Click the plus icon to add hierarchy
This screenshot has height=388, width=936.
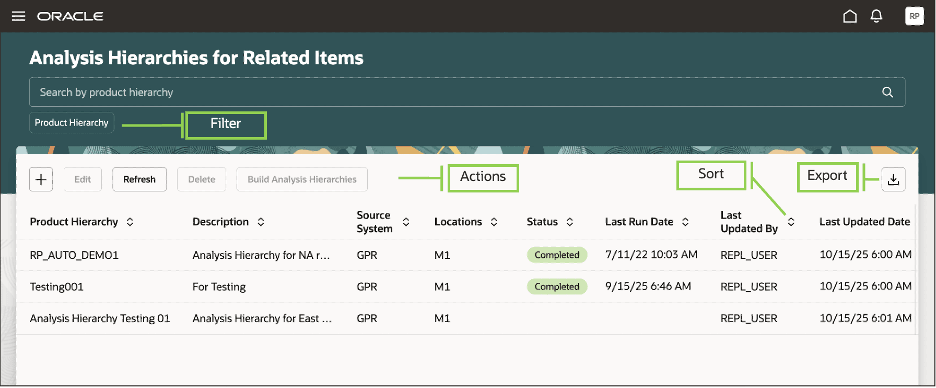[41, 179]
